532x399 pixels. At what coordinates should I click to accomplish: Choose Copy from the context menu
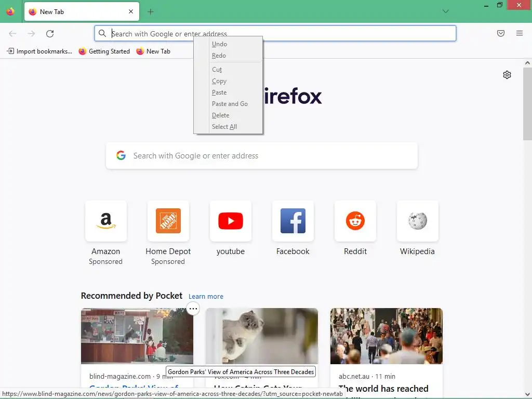(228, 81)
